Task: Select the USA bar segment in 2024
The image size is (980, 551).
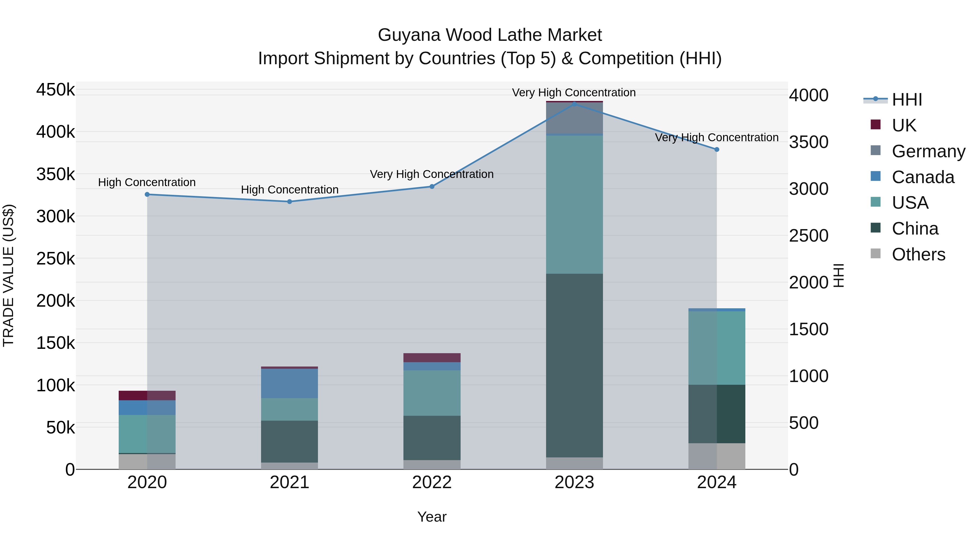Action: click(717, 348)
